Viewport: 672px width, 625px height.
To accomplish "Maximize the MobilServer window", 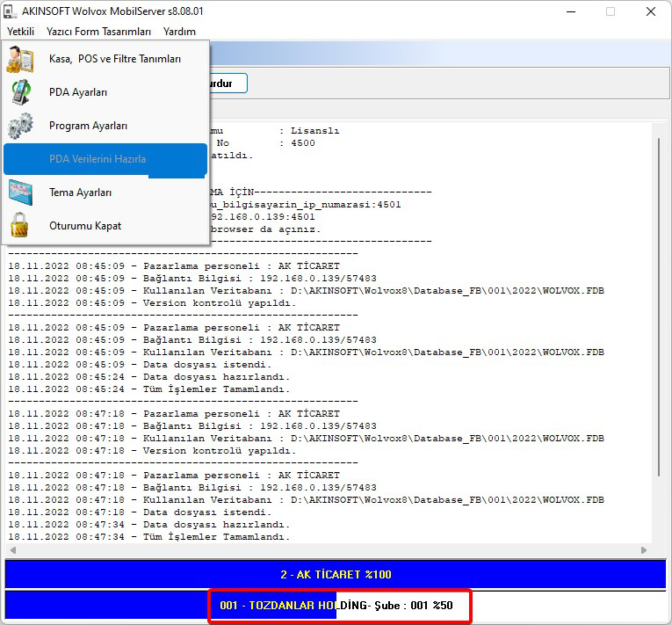I will (611, 11).
